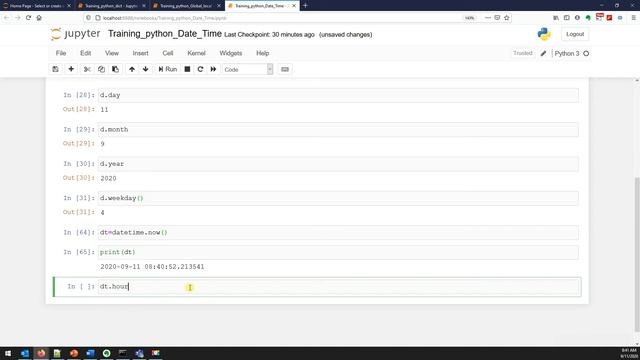The width and height of the screenshot is (640, 360).
Task: Click the Jupyter logo
Action: [76, 34]
